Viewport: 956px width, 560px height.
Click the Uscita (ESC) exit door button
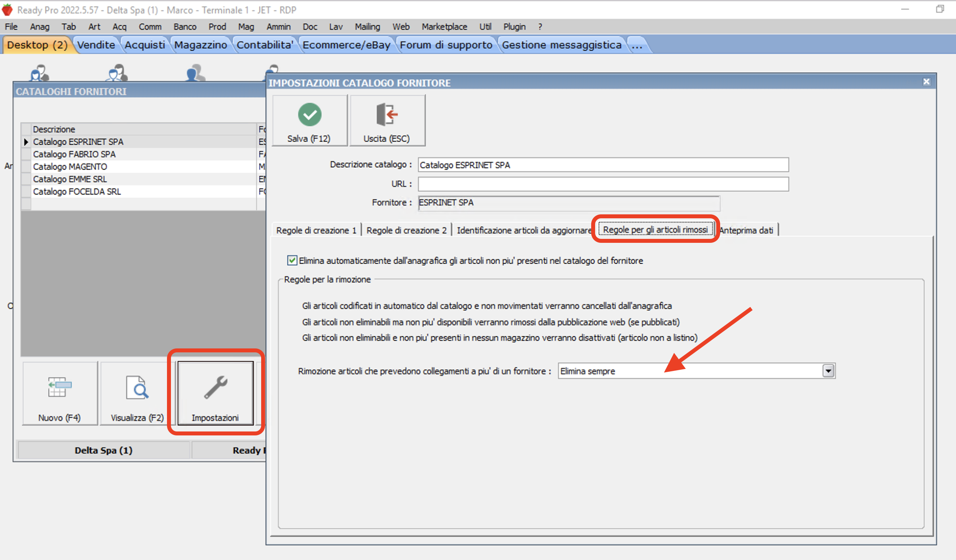tap(387, 121)
